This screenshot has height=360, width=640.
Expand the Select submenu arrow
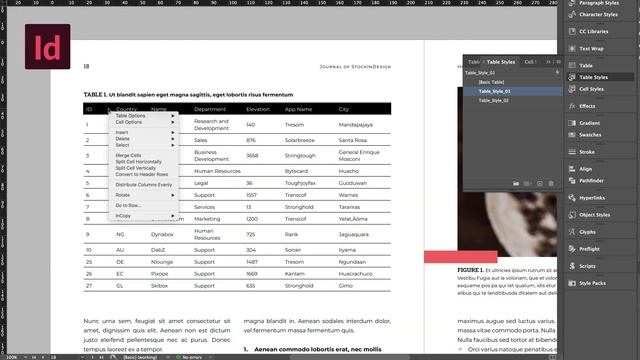coord(173,145)
